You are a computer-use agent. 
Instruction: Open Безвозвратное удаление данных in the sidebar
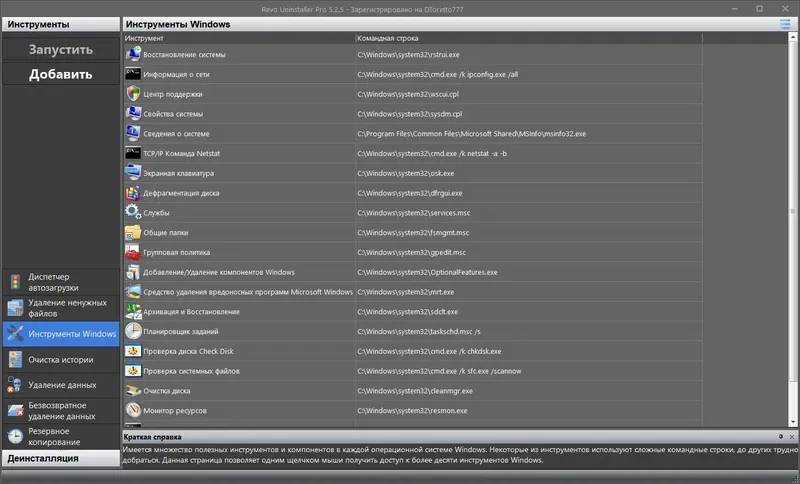coord(61,411)
